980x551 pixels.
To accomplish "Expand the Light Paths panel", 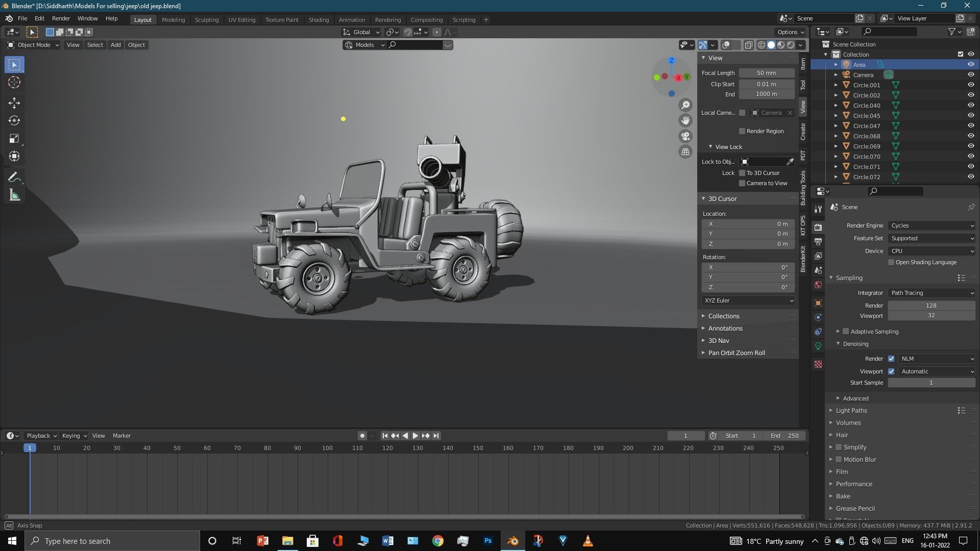I will tap(851, 410).
